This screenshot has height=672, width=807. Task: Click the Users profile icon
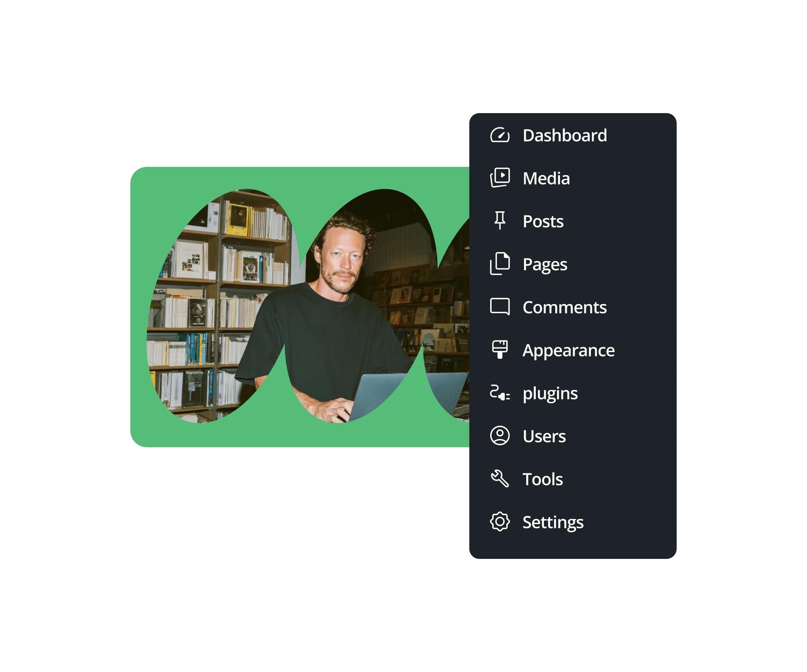500,435
